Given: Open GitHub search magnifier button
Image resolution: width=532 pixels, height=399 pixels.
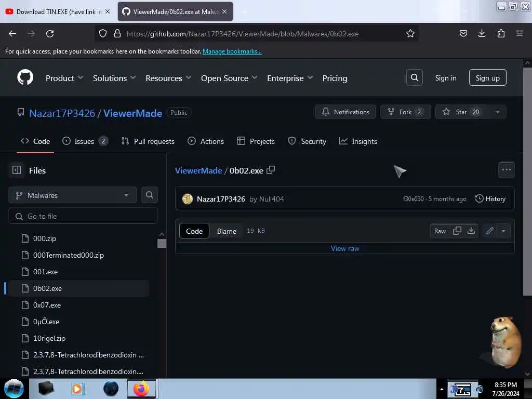Looking at the screenshot, I should (414, 77).
